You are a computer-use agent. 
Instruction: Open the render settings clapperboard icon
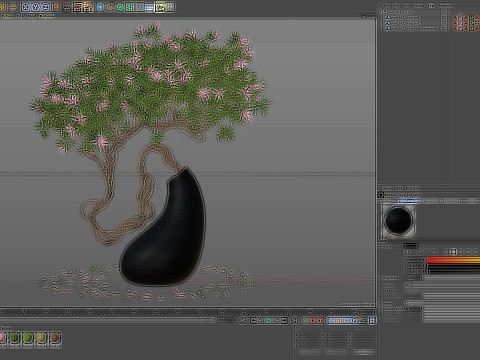coord(88,7)
